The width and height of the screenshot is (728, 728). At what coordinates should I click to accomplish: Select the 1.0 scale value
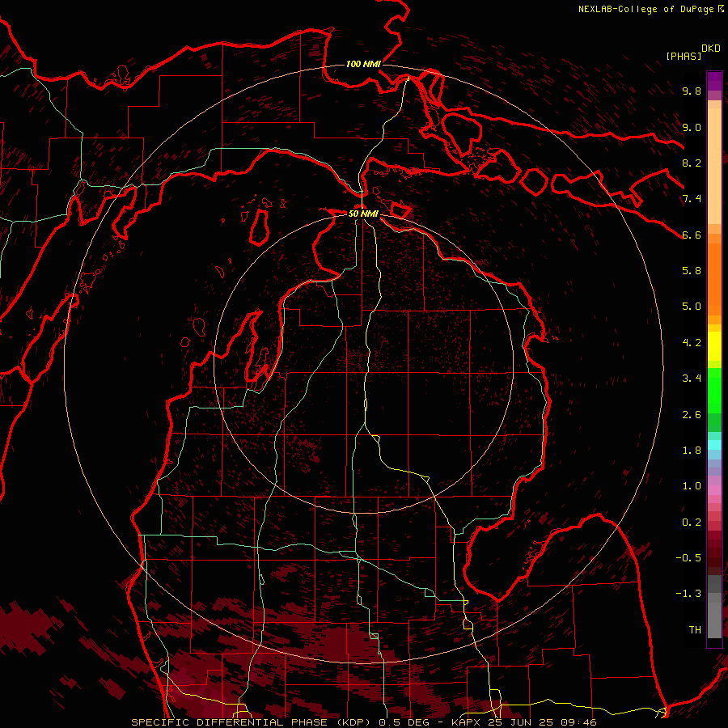tap(692, 486)
